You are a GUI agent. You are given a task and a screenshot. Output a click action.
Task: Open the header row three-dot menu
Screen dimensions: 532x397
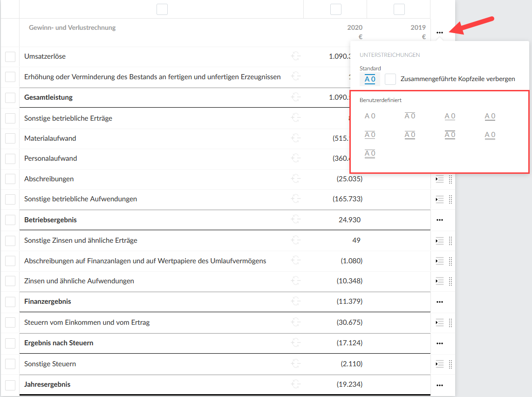[x=440, y=33]
